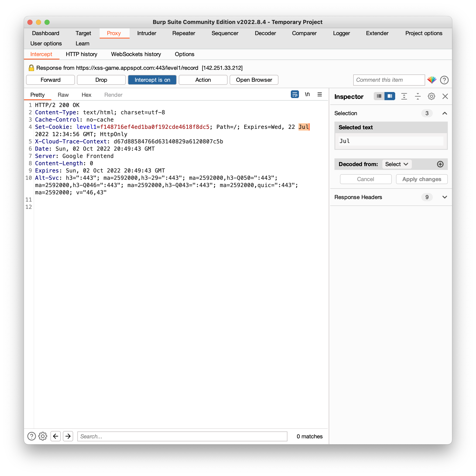Collapse the Selection section chevron
This screenshot has height=476, width=476.
pyautogui.click(x=445, y=113)
